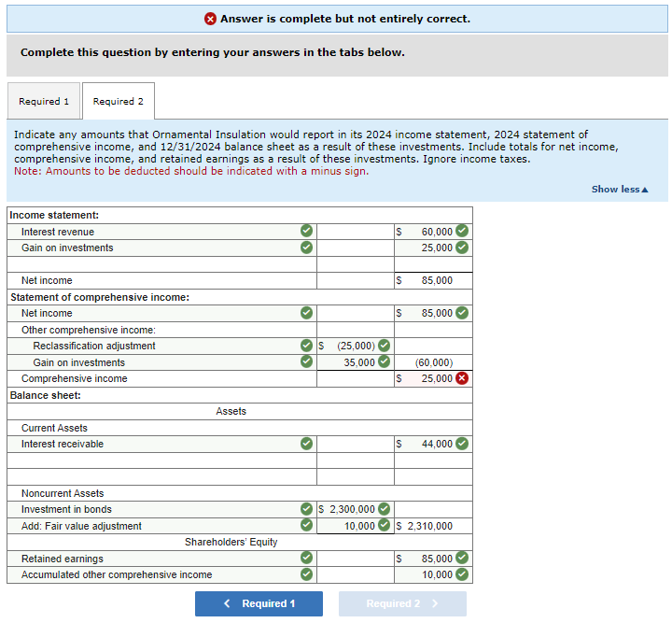
Task: Click the blue Required 1 back button
Action: [259, 603]
